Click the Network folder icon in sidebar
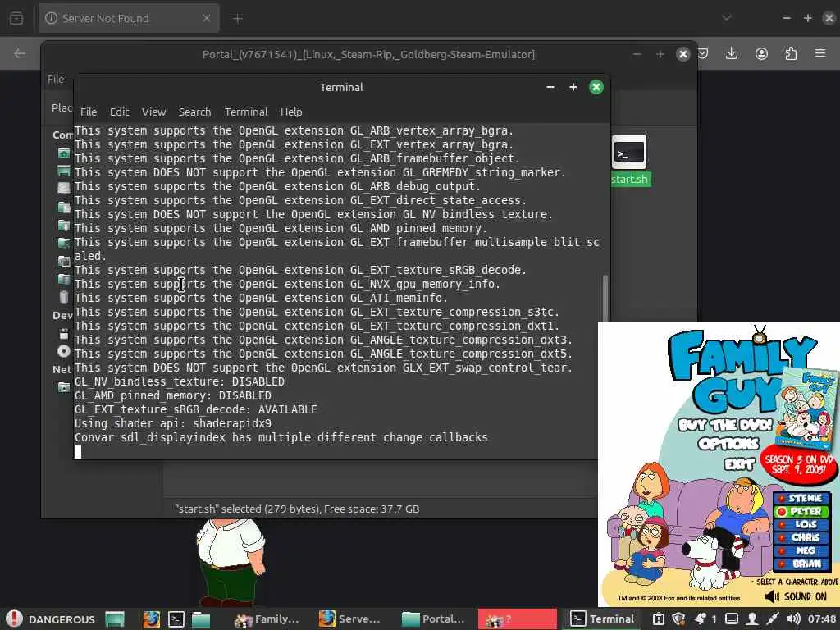Viewport: 840px width, 630px height. point(64,387)
